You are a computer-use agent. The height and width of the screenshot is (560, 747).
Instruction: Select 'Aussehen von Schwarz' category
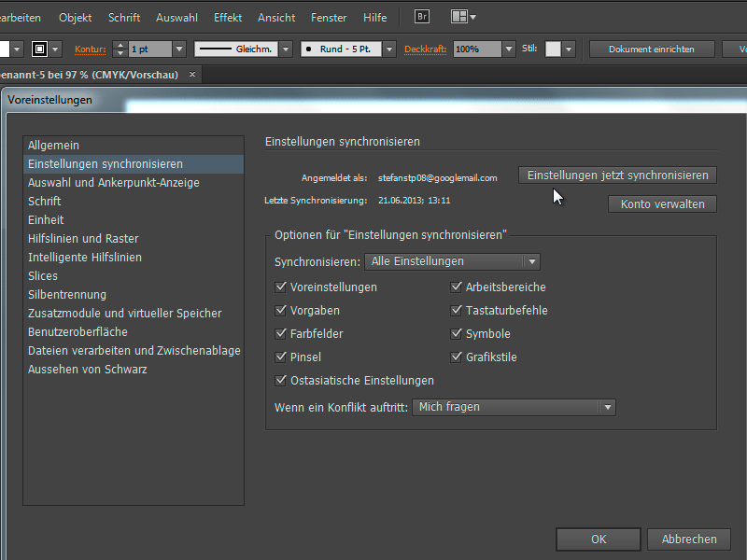[134, 369]
